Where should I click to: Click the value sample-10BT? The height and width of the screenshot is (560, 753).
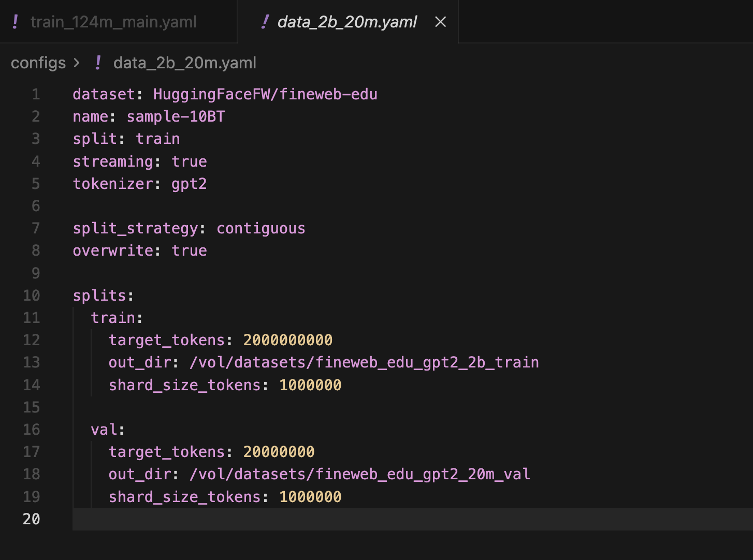click(176, 116)
